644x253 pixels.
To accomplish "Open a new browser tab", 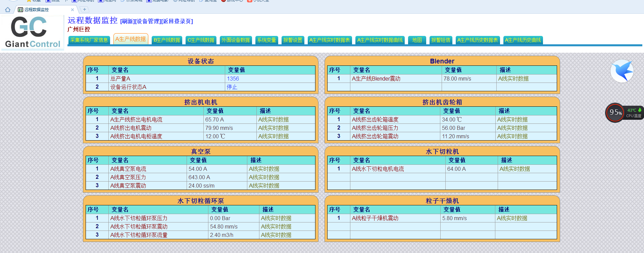I will [85, 9].
